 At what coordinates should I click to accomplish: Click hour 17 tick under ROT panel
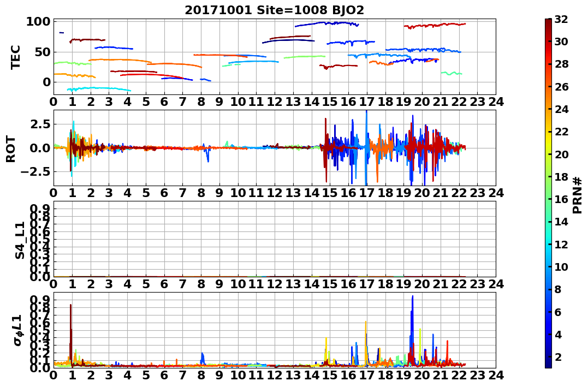(367, 193)
